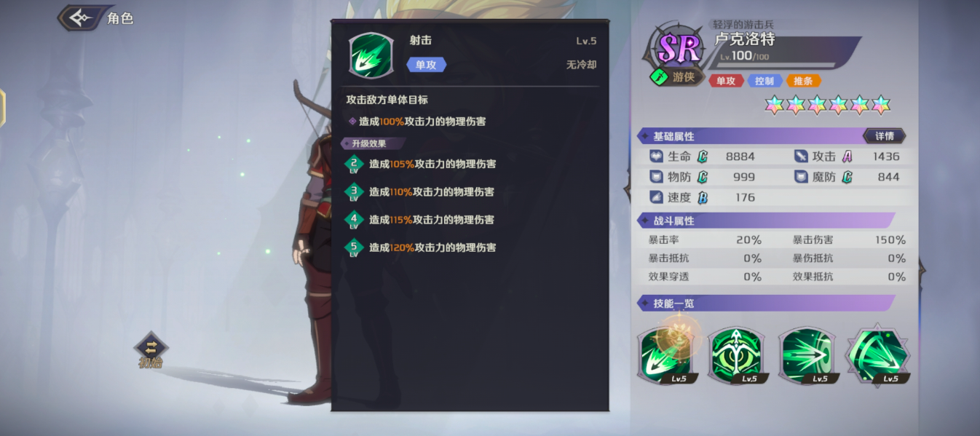The height and width of the screenshot is (436, 980).
Task: Click the Lv.5 upgrade effect diamond
Action: click(354, 247)
